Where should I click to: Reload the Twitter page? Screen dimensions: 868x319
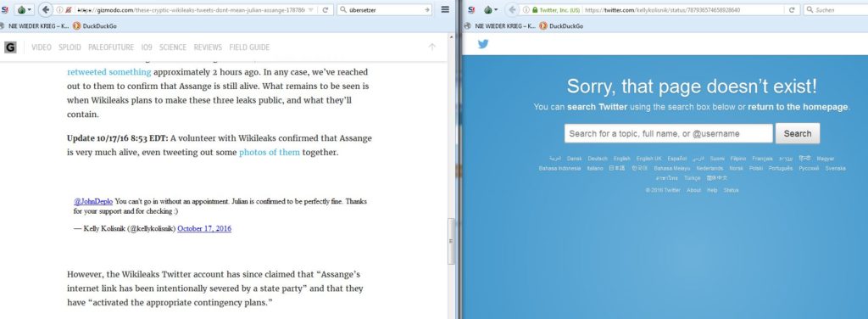(793, 9)
